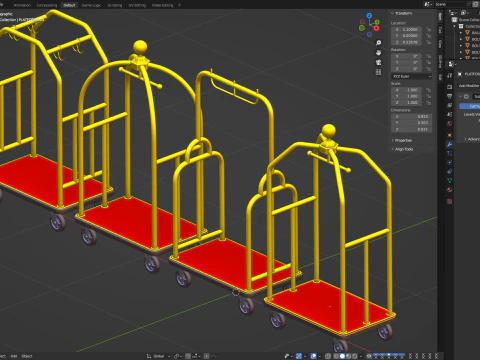Open the Physics properties tab icon
This screenshot has width=480, height=360.
(449, 162)
